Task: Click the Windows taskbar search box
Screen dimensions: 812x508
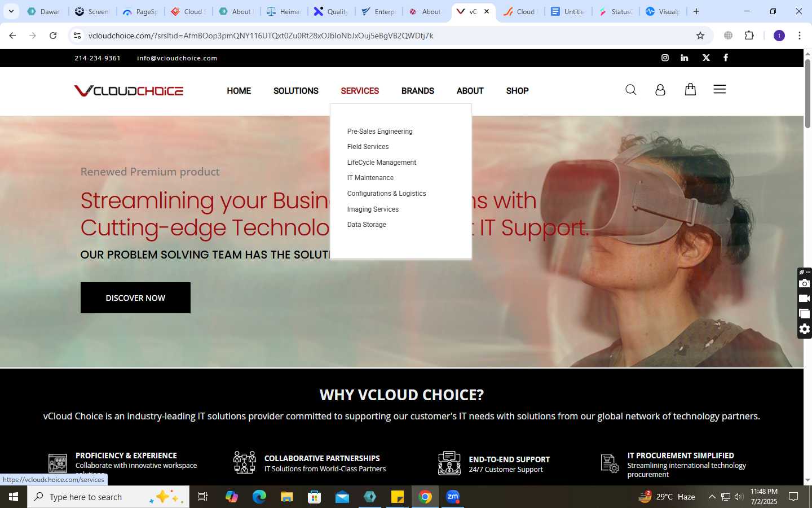Action: [x=108, y=497]
